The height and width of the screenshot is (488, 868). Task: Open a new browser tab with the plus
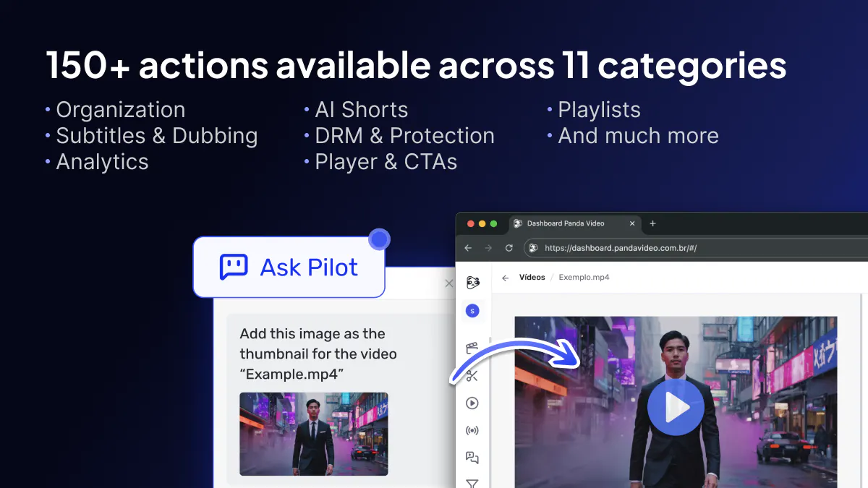[x=652, y=223]
